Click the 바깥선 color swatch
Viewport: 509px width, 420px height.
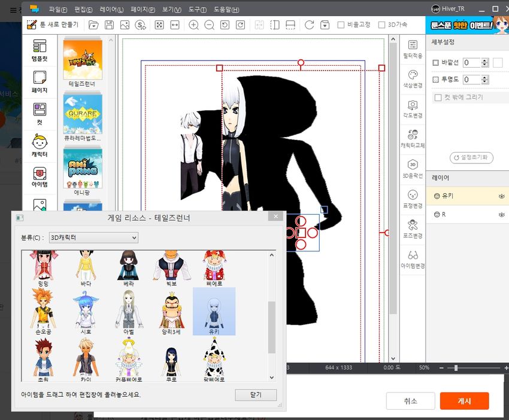pyautogui.click(x=498, y=63)
